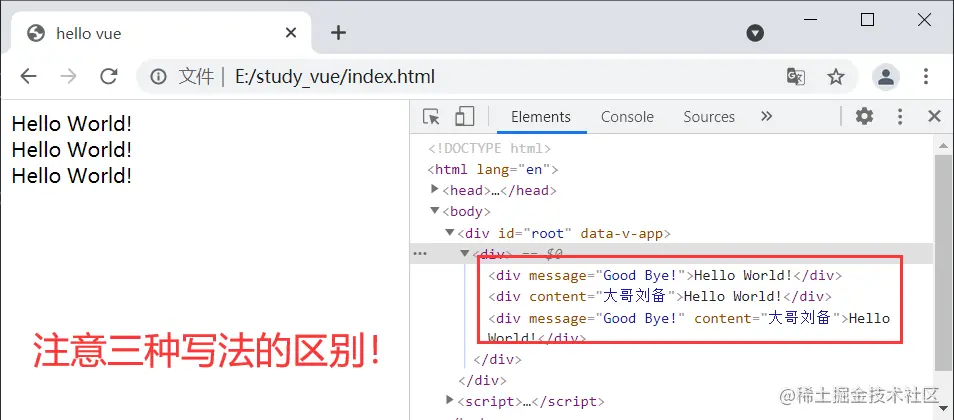The image size is (954, 420).
Task: Open the selected node actions ellipsis
Action: (420, 254)
